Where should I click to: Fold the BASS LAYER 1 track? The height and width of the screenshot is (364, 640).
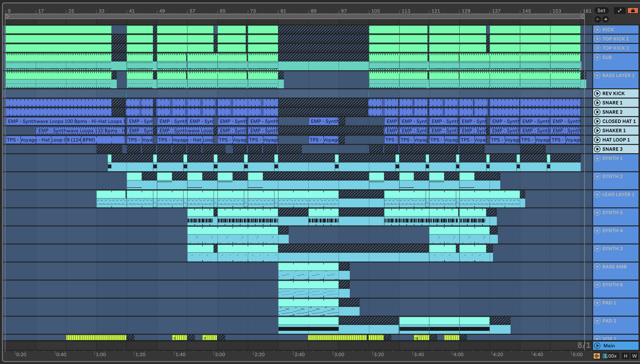tap(597, 75)
